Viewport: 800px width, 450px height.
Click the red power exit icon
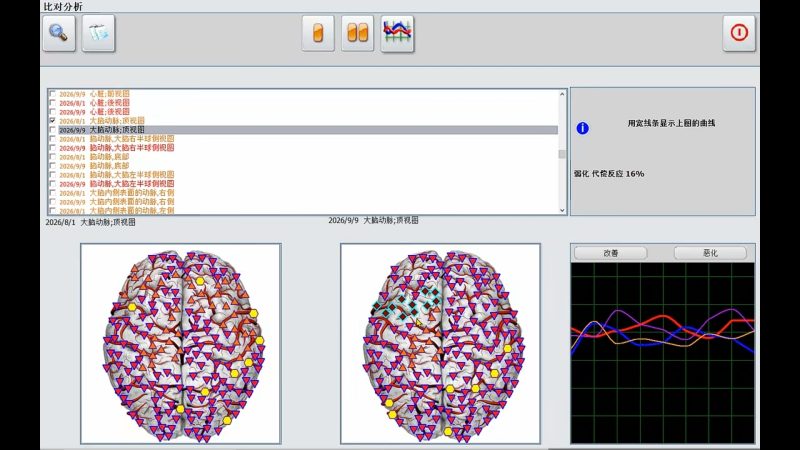739,33
